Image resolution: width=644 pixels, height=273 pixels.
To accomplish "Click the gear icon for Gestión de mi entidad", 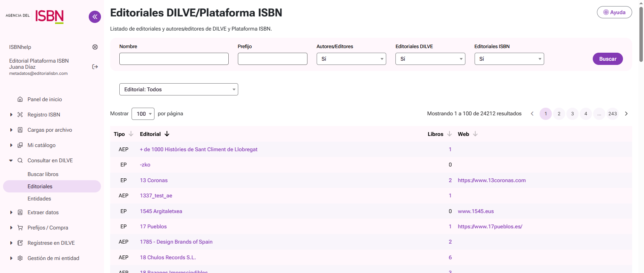I will click(x=20, y=258).
